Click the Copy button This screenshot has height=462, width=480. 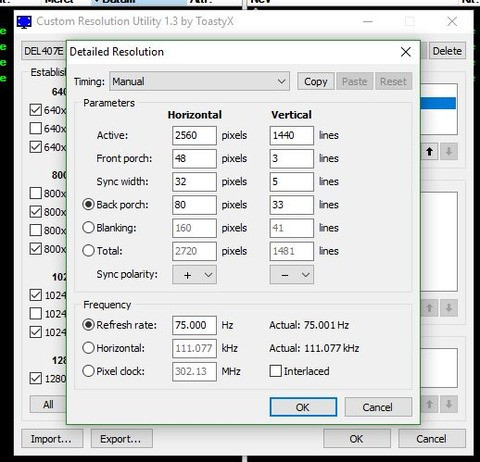[x=315, y=81]
